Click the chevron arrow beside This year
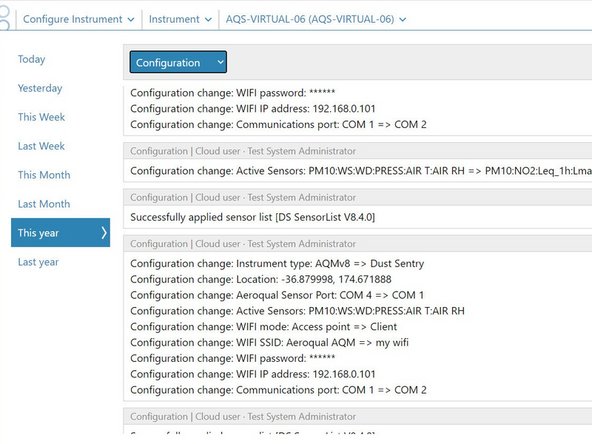 104,233
